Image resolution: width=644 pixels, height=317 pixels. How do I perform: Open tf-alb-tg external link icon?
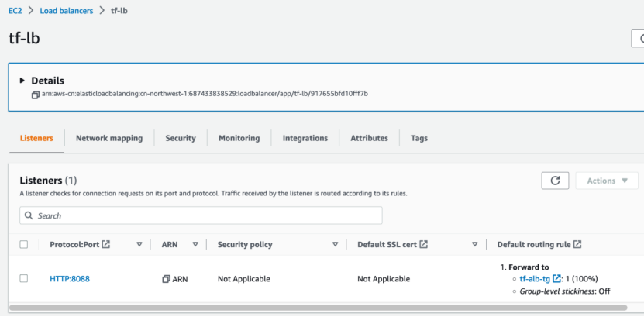[556, 279]
